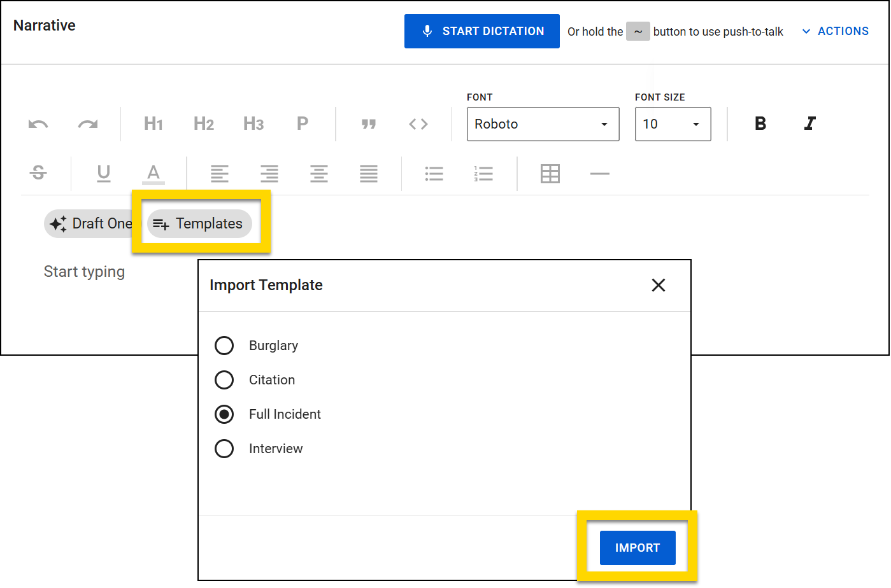The width and height of the screenshot is (891, 588).
Task: Import the Full Incident template
Action: click(637, 547)
